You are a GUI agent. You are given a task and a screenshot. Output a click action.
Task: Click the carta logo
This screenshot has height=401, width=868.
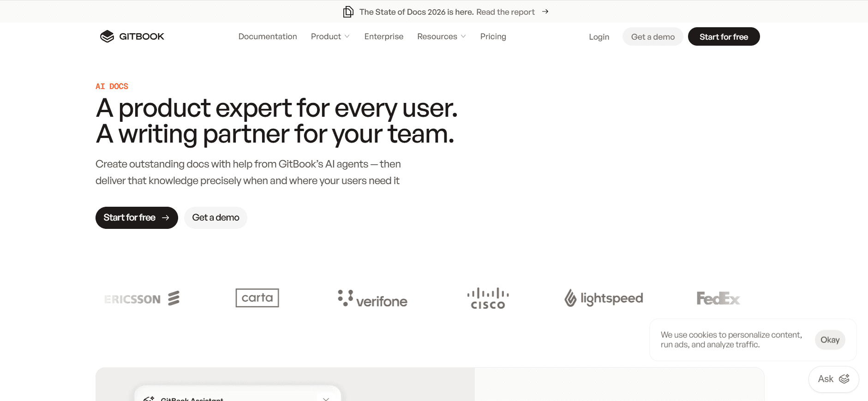257,298
